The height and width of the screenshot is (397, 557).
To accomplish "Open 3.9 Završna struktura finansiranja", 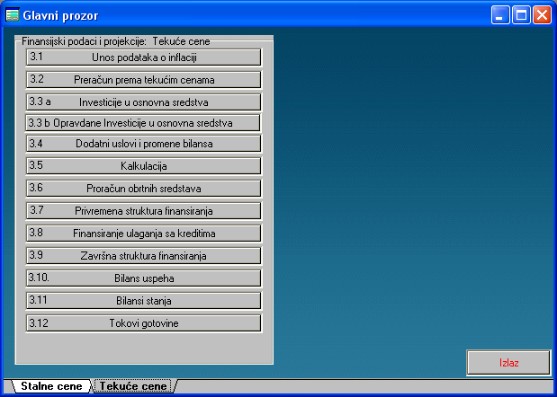I will pos(144,256).
